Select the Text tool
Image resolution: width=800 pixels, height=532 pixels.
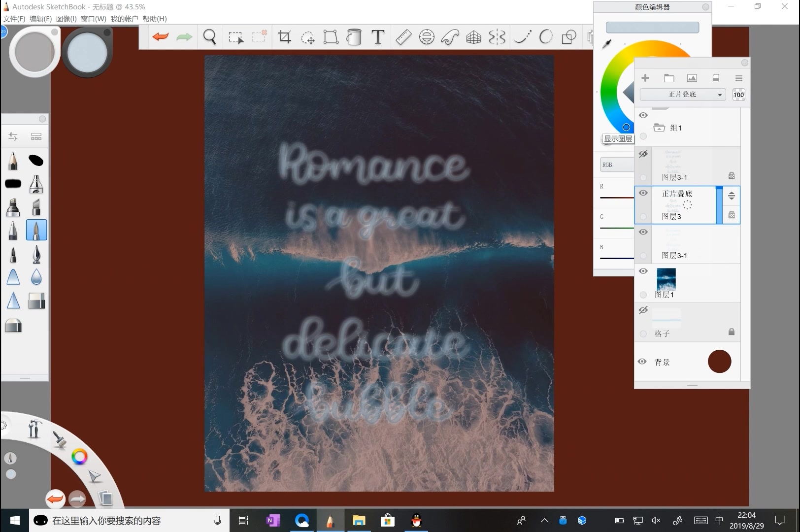(378, 37)
